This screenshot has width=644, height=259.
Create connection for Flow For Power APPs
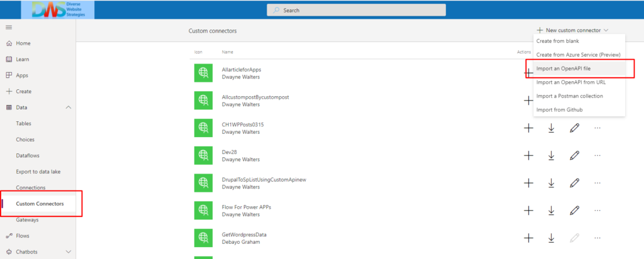pyautogui.click(x=528, y=211)
